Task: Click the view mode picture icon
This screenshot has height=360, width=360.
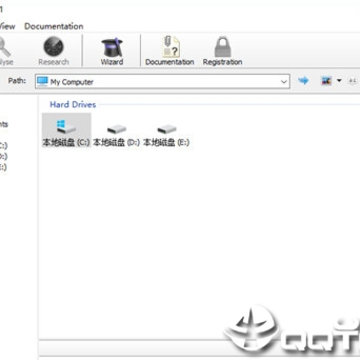Action: tap(326, 81)
